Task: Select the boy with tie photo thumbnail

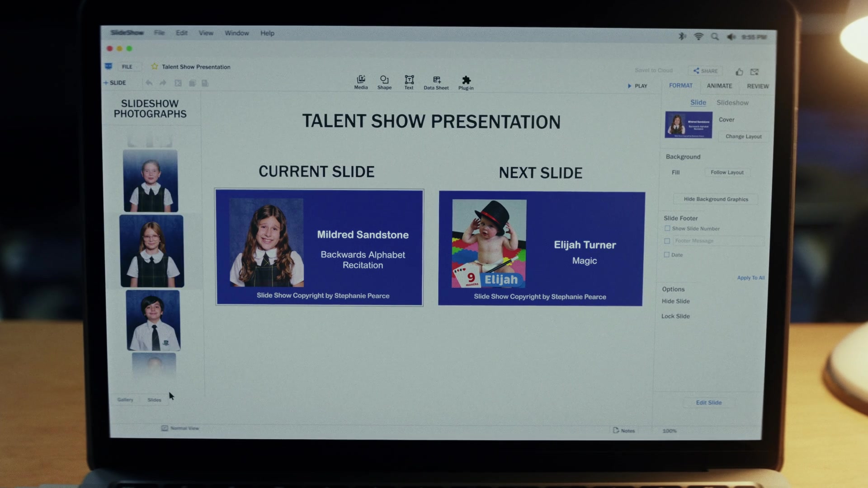Action: point(153,320)
